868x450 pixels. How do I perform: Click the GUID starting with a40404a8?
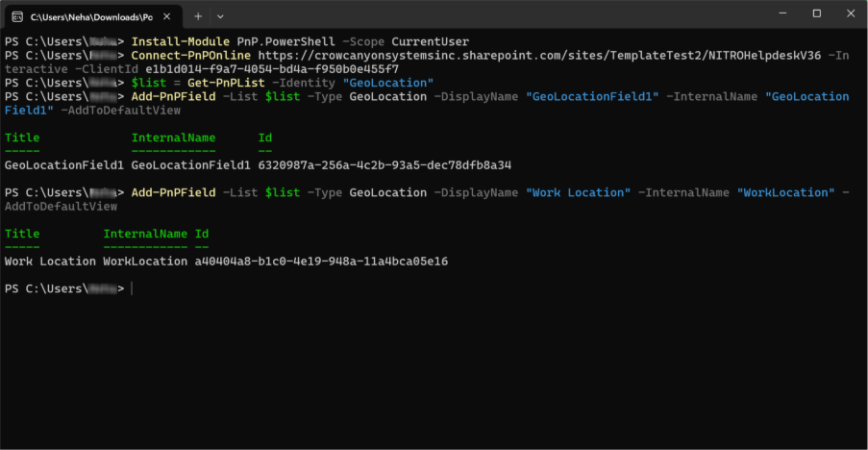tap(321, 262)
